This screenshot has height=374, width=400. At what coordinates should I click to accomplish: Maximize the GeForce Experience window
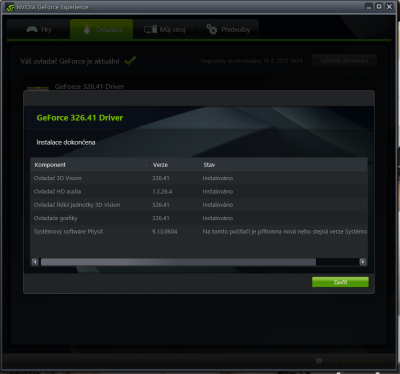(x=379, y=7)
